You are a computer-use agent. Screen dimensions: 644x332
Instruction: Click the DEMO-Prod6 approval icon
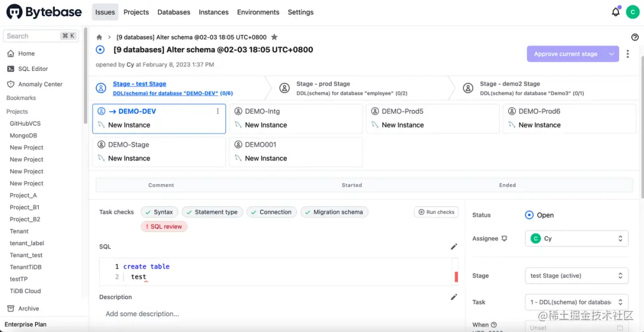click(x=512, y=111)
